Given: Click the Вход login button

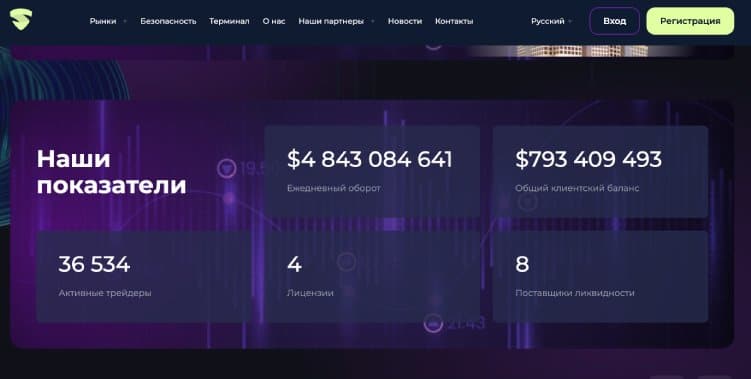Looking at the screenshot, I should [x=614, y=21].
